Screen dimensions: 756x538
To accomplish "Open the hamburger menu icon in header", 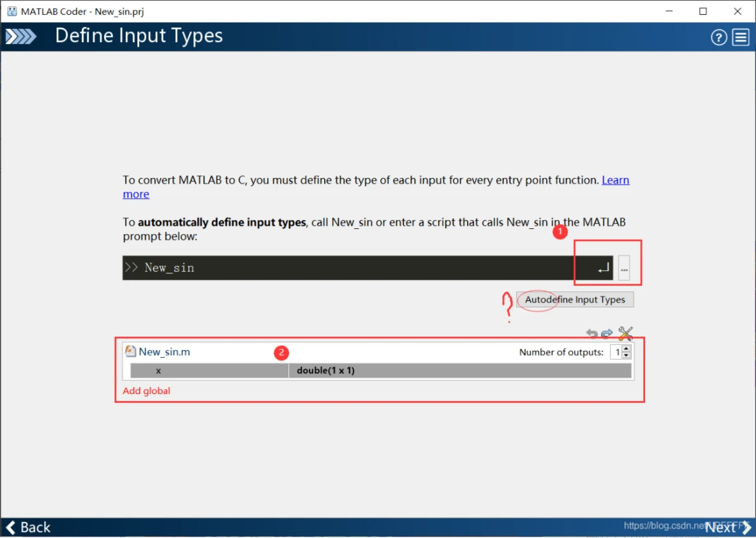I will click(x=741, y=37).
